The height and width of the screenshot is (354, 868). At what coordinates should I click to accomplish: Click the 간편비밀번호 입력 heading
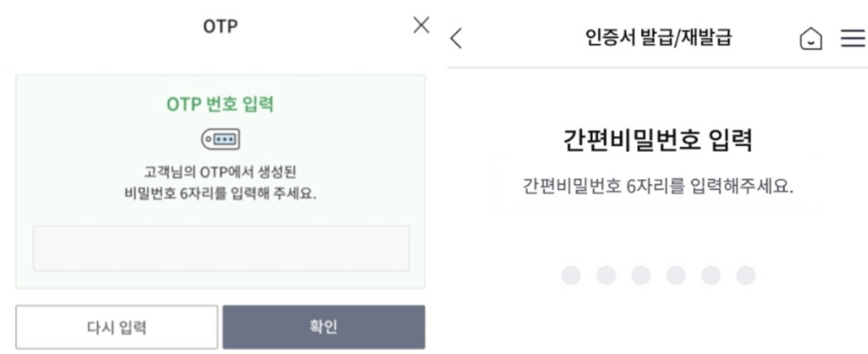658,141
